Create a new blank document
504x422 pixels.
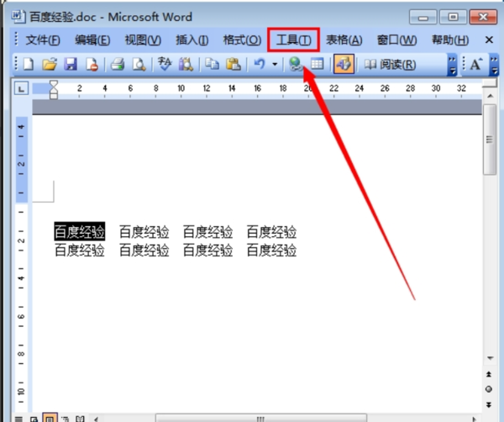click(29, 65)
